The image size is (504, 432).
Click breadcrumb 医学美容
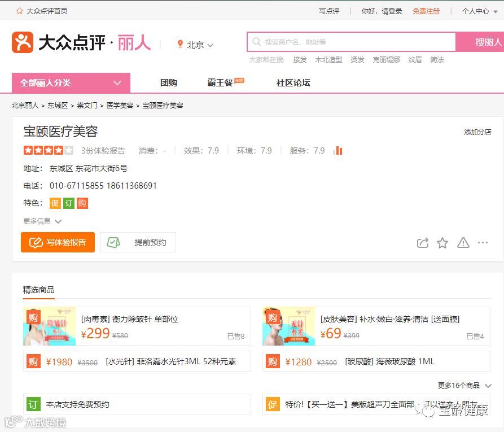[120, 106]
